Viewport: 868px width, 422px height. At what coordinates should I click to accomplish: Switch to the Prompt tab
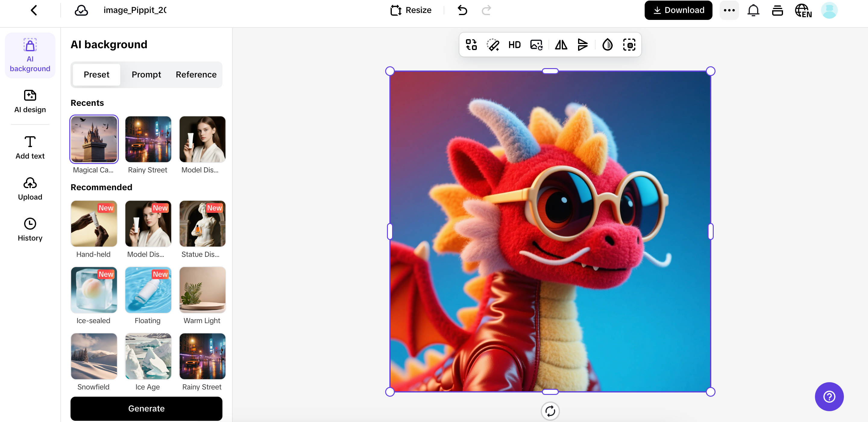[x=146, y=74]
